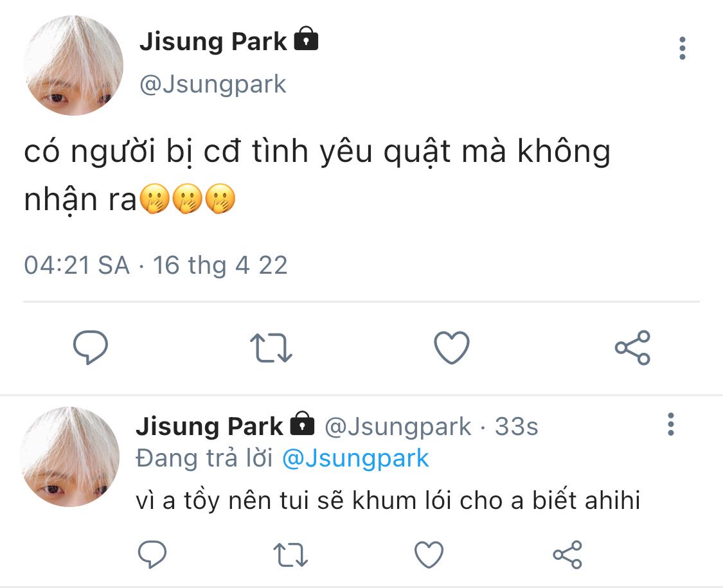723x588 pixels.
Task: Share the reply tweet
Action: (x=567, y=554)
